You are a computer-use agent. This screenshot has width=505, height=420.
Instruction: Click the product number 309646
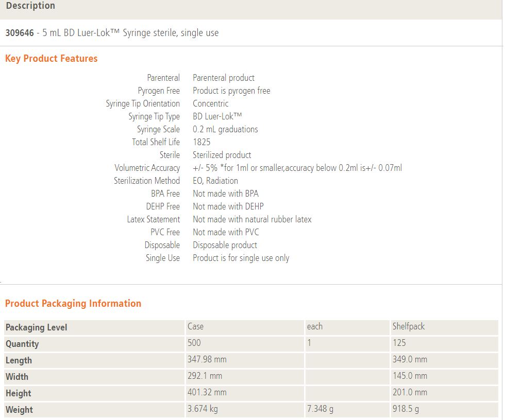(x=20, y=33)
